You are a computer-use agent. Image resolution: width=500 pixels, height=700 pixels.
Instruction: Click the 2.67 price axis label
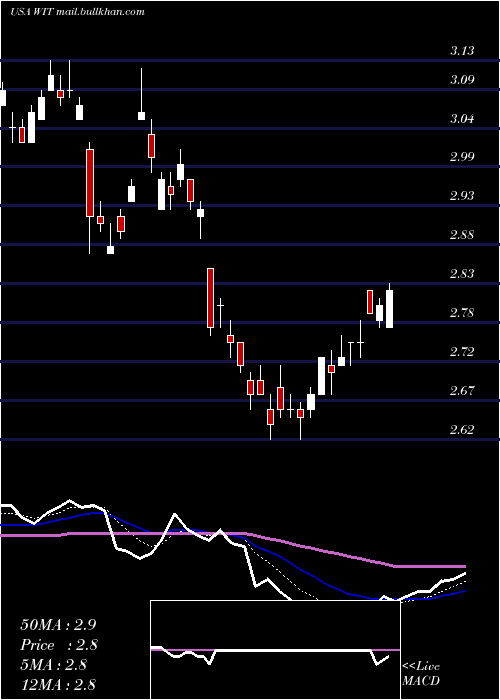[462, 391]
